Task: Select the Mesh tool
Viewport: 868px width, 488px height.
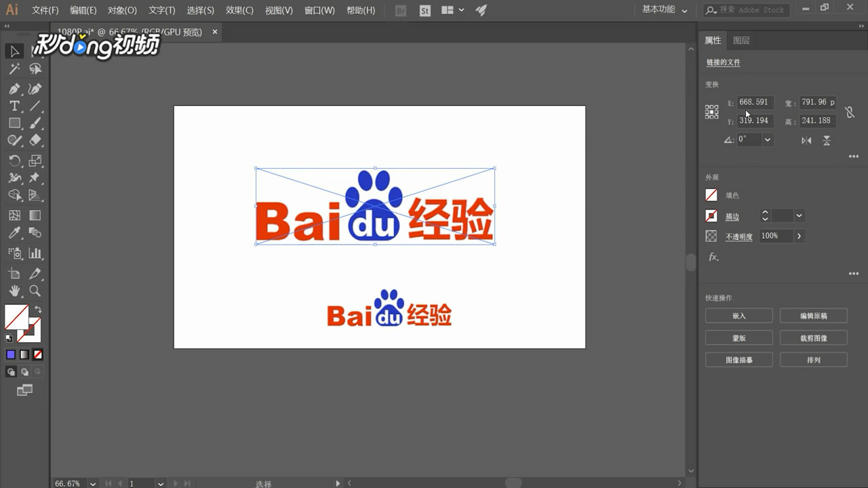Action: tap(14, 216)
